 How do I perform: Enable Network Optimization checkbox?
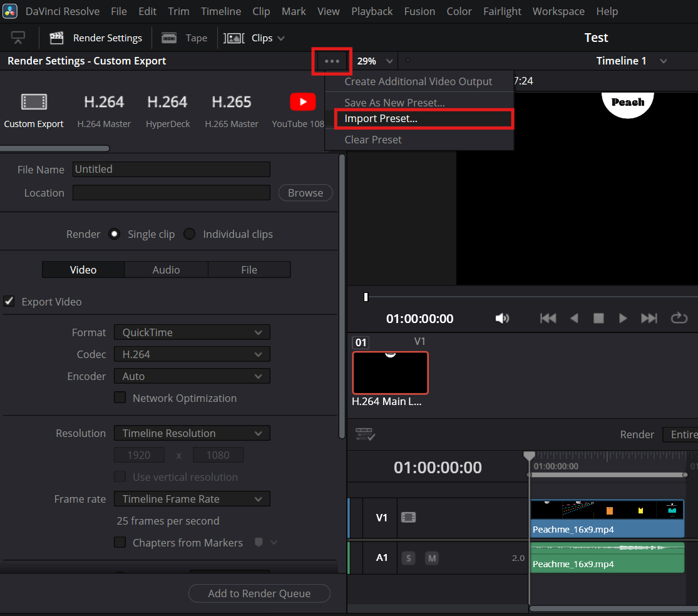click(x=120, y=398)
